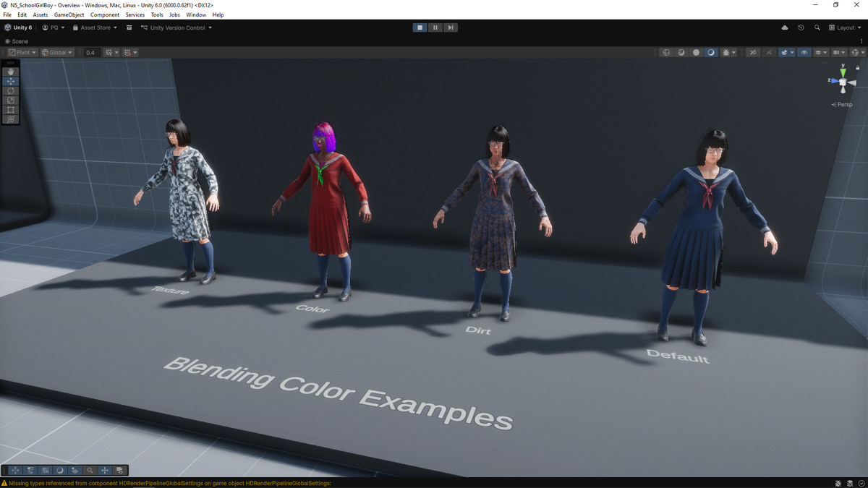Open the Undo History clock icon
Image resolution: width=868 pixels, height=488 pixels.
(x=801, y=27)
